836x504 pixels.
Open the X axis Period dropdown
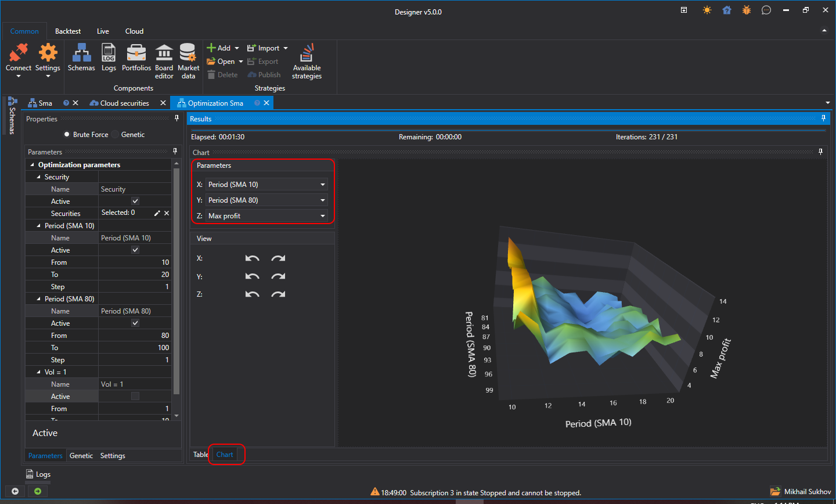click(266, 184)
